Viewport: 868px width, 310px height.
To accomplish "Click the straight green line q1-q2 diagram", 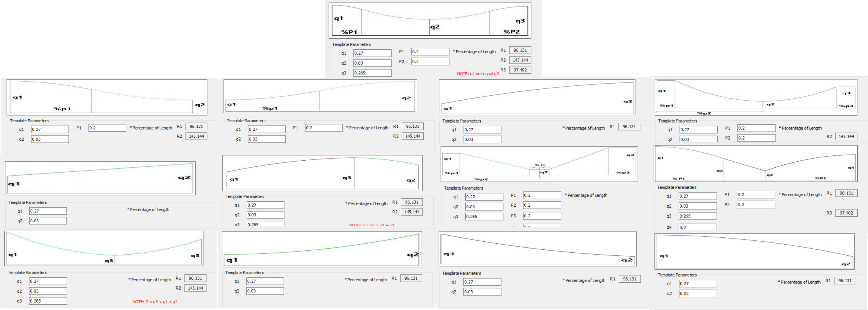I will 100,178.
